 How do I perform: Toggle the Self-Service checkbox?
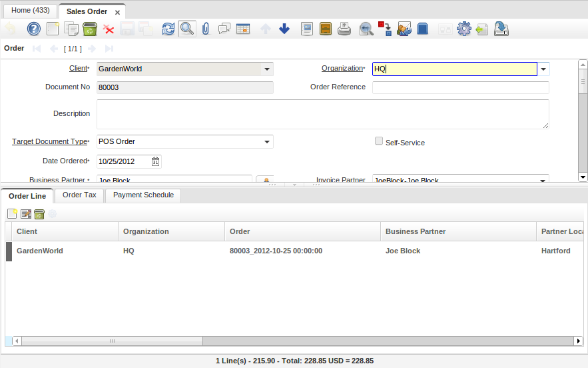[x=379, y=141]
